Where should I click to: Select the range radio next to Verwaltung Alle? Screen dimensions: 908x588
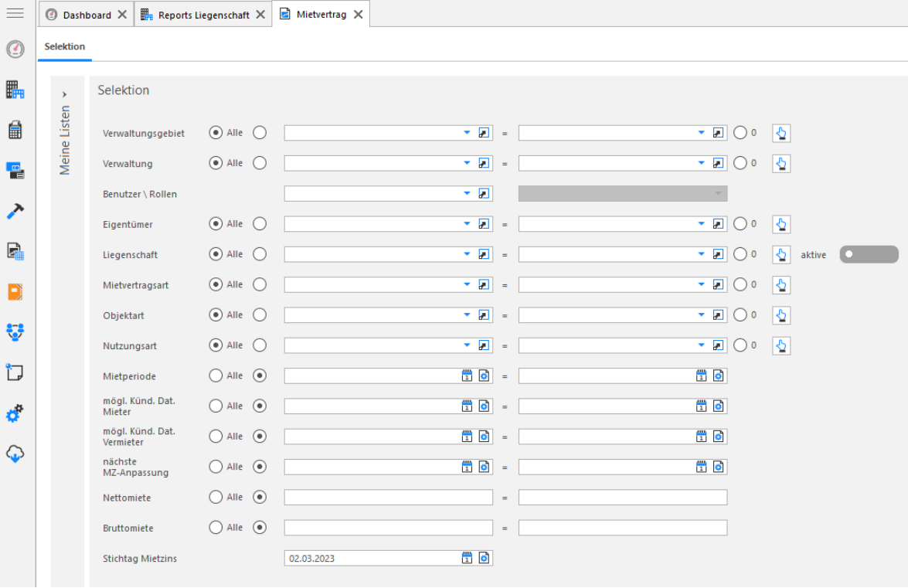click(x=260, y=163)
